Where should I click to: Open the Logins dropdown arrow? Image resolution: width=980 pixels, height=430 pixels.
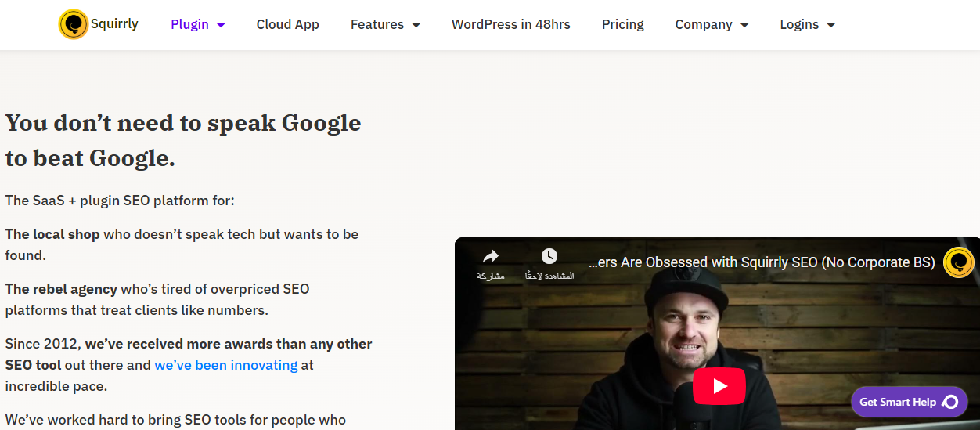[830, 25]
